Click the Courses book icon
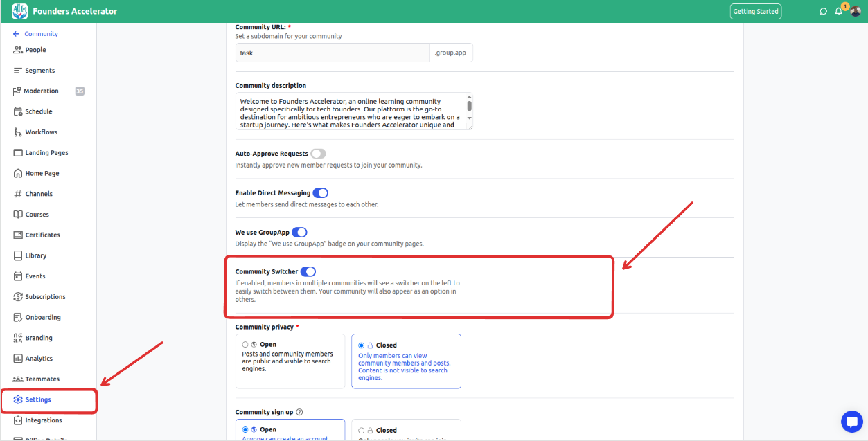 tap(18, 215)
